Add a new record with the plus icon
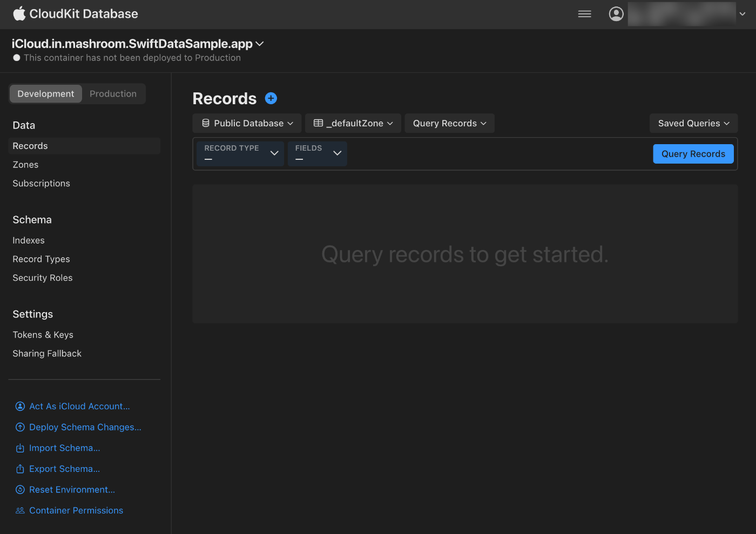 [271, 98]
